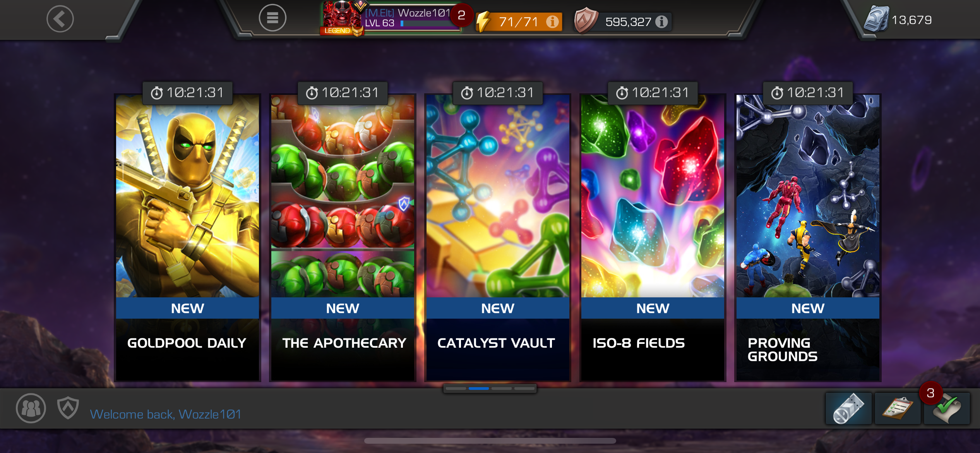
Task: Open completed quests checkmark scroll icon
Action: (947, 409)
